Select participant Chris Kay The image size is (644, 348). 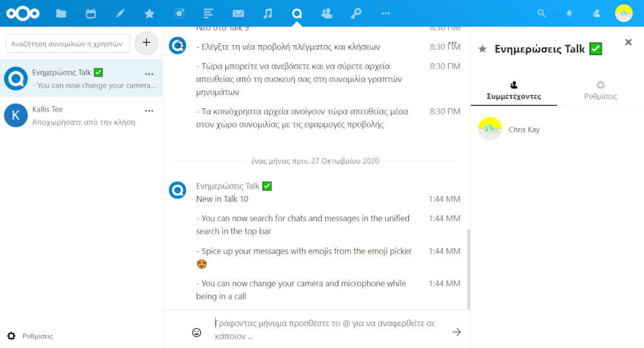(x=557, y=130)
